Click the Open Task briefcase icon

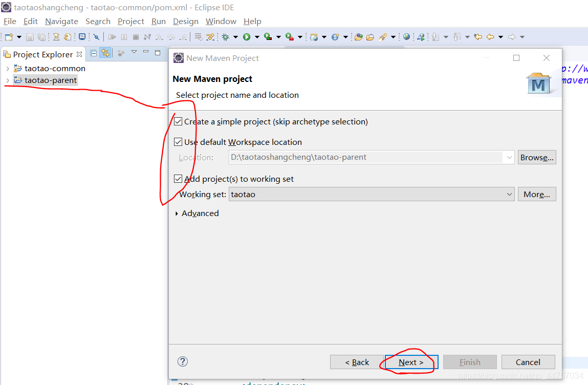(x=370, y=37)
